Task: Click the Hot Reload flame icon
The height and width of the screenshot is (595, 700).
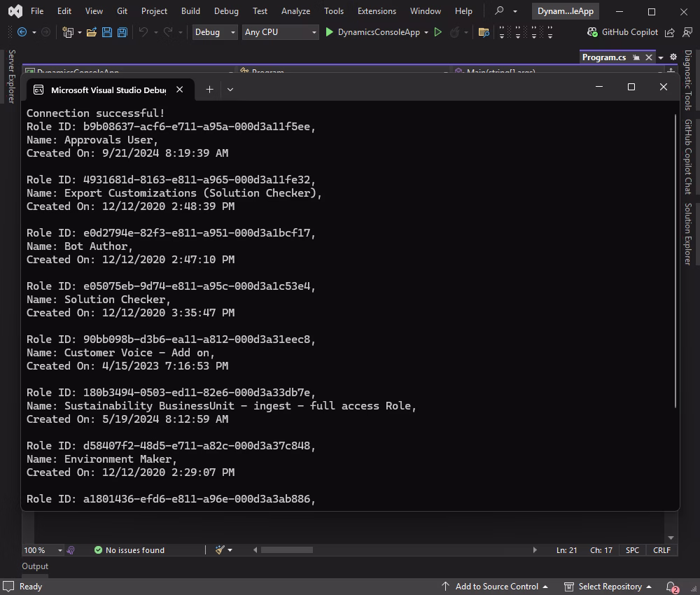Action: [x=454, y=32]
